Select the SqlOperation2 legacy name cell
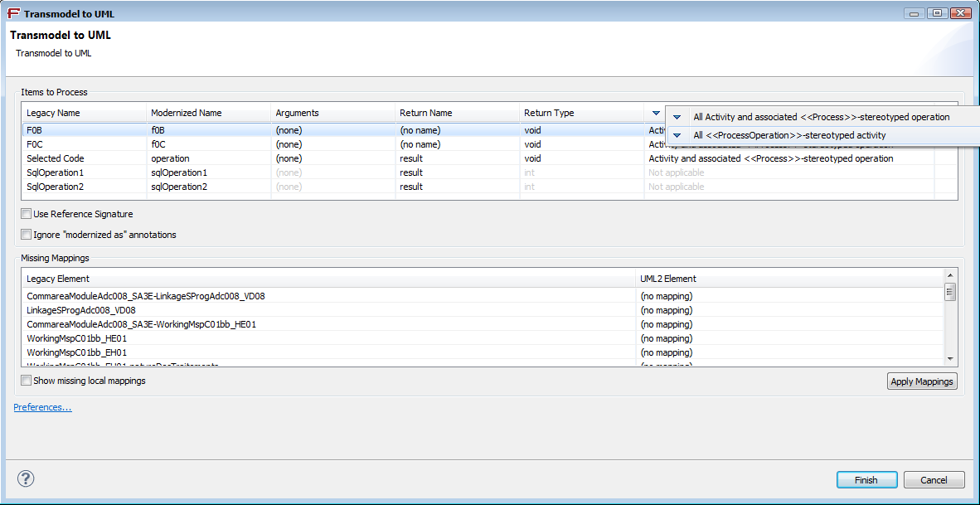The height and width of the screenshot is (505, 980). coord(84,187)
